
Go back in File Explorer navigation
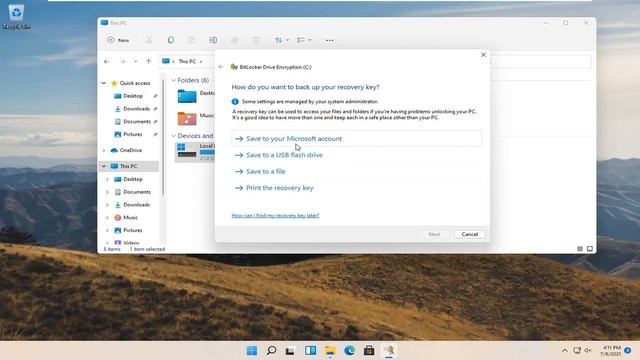(107, 62)
